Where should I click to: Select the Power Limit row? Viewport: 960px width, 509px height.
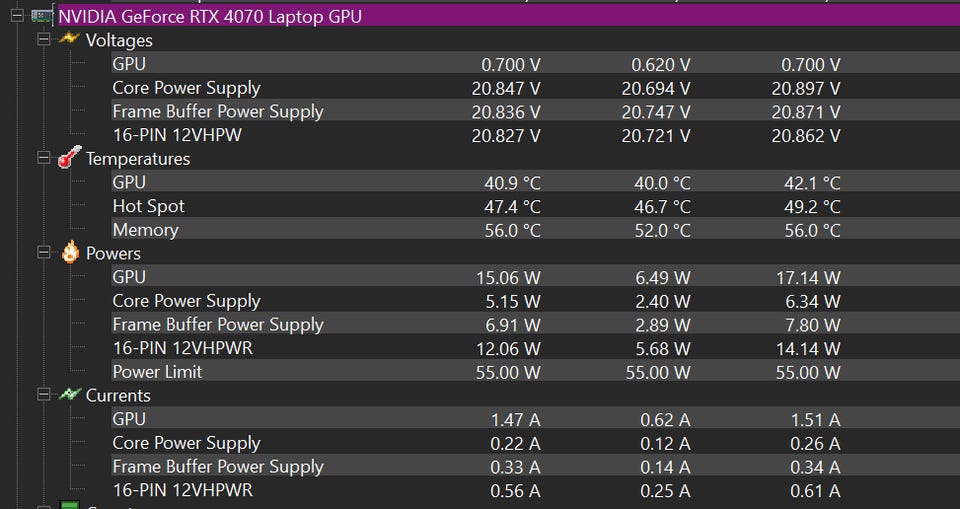click(x=536, y=372)
